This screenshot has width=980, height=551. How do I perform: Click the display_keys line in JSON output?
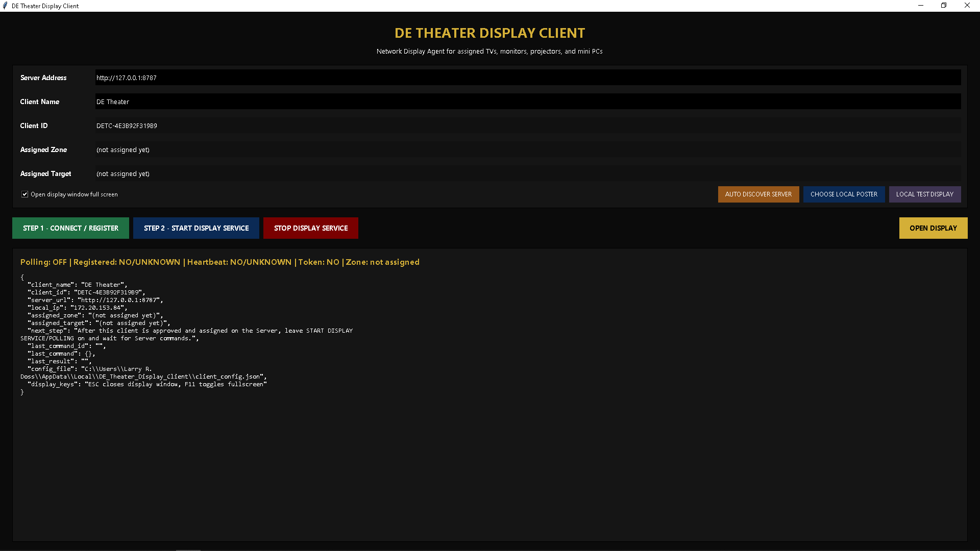tap(147, 384)
